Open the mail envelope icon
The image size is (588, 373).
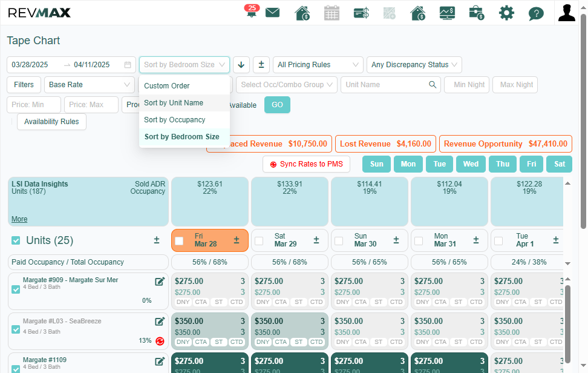point(273,13)
